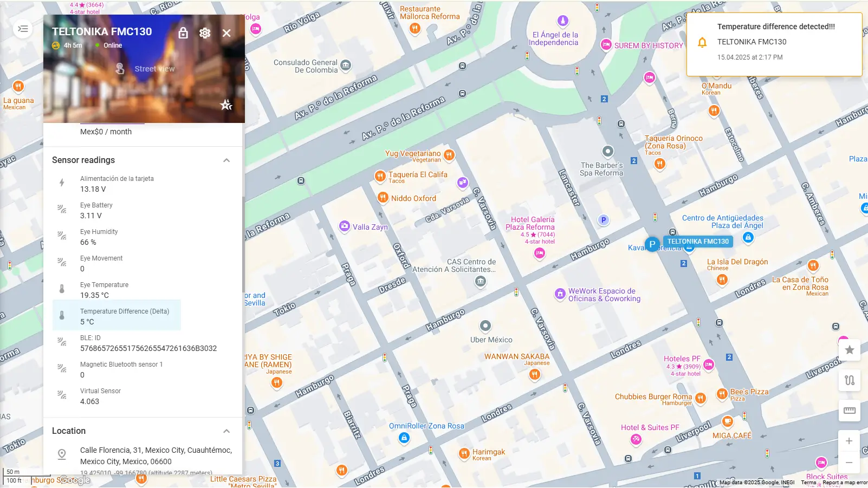Screen dimensions: 868x488
Task: Click La Casa de Toño pin
Action: tap(813, 265)
